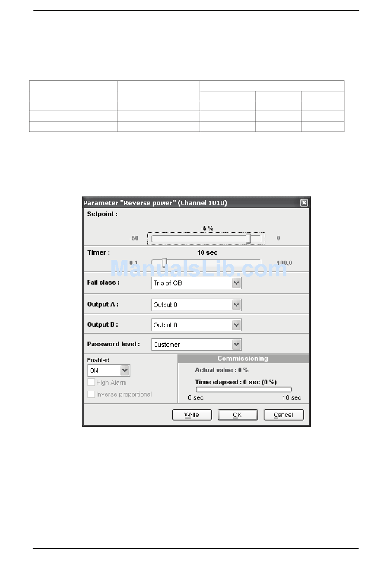Click the 'Time elapsed : 0 sec (0 %)' text
Viewport: 392px width, 582px height.
pos(236,382)
